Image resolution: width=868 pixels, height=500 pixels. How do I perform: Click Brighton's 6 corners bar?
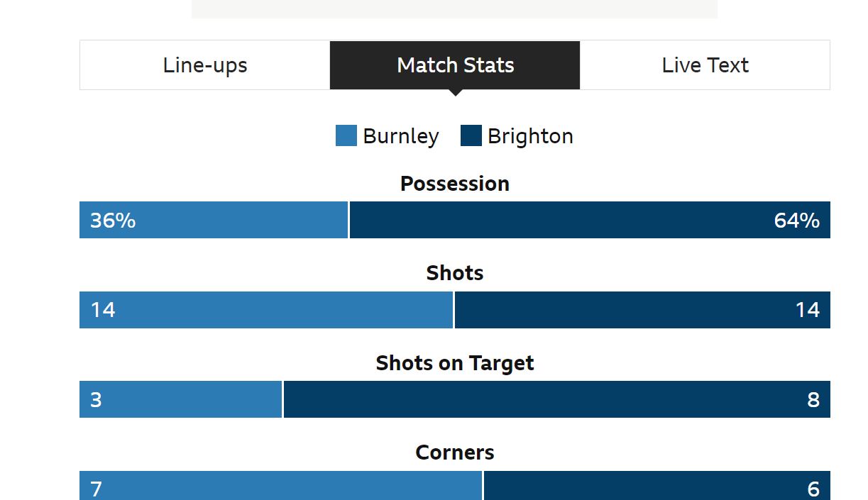[x=657, y=485]
